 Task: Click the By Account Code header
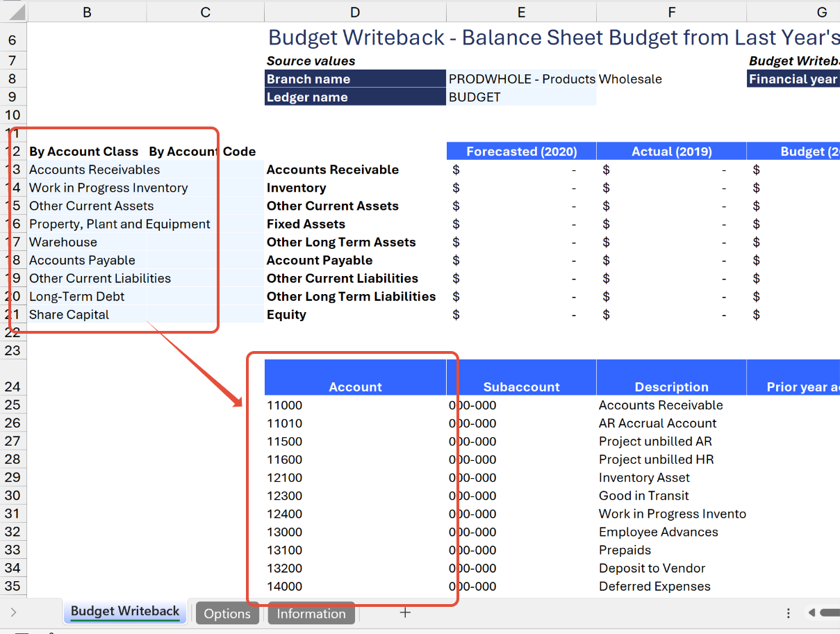coord(202,152)
